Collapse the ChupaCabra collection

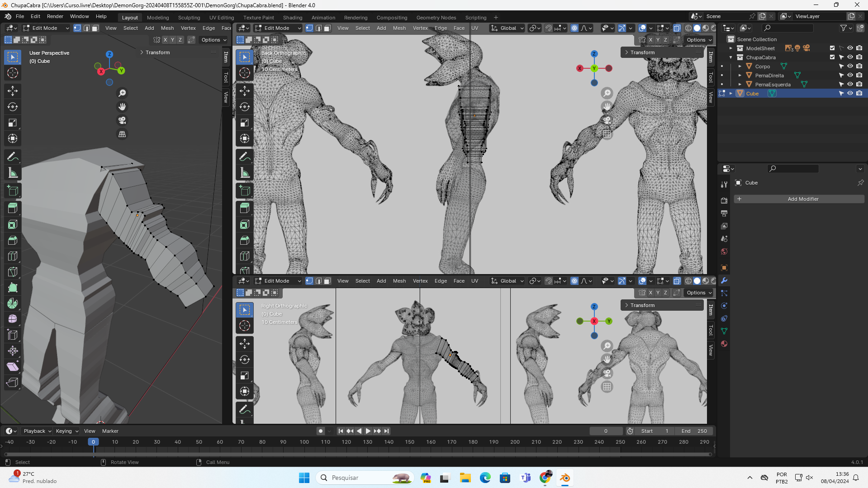click(730, 57)
